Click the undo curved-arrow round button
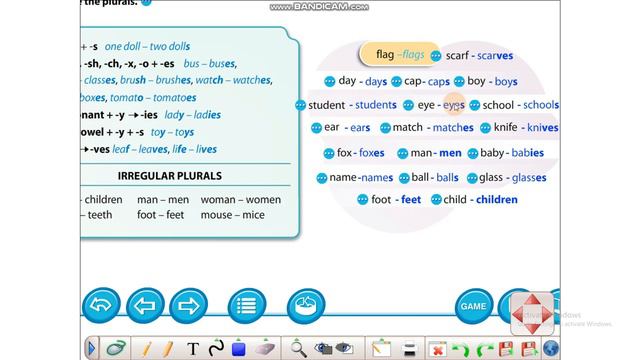This screenshot has width=640, height=360. coord(101,305)
